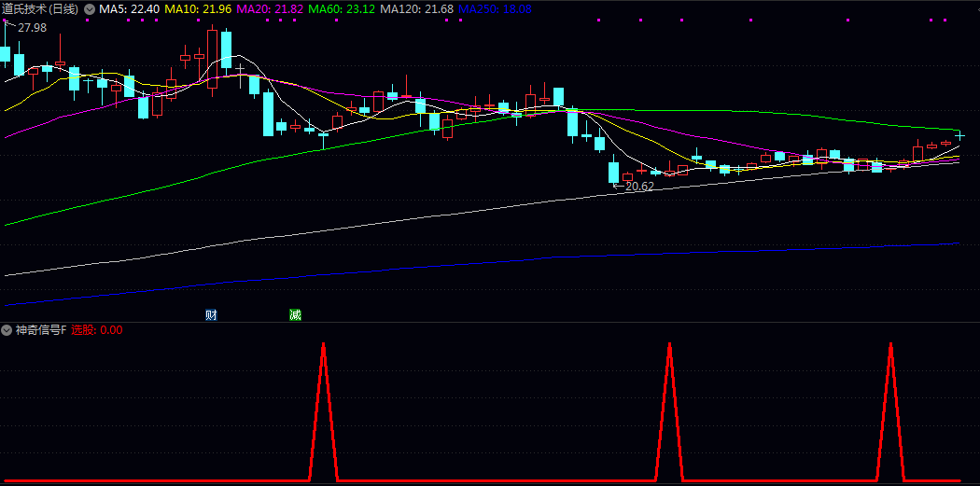The image size is (980, 486).
Task: Click the 道氏技术(日线) stock title
Action: tap(40, 8)
